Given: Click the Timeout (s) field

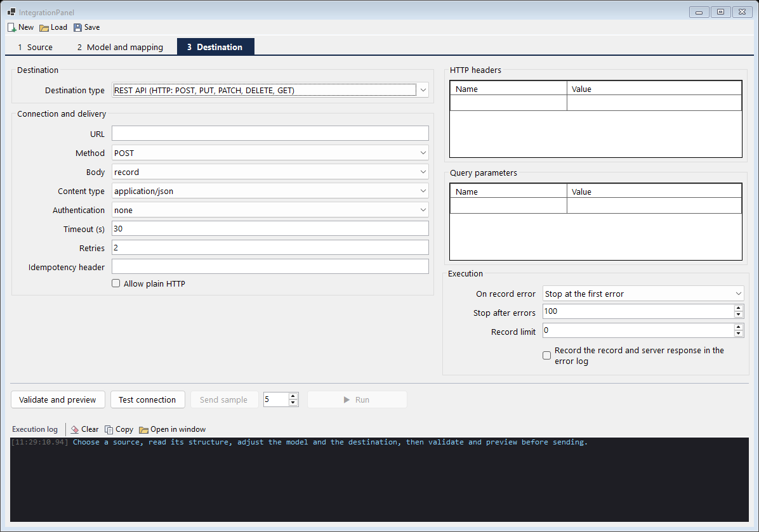Looking at the screenshot, I should pyautogui.click(x=270, y=228).
